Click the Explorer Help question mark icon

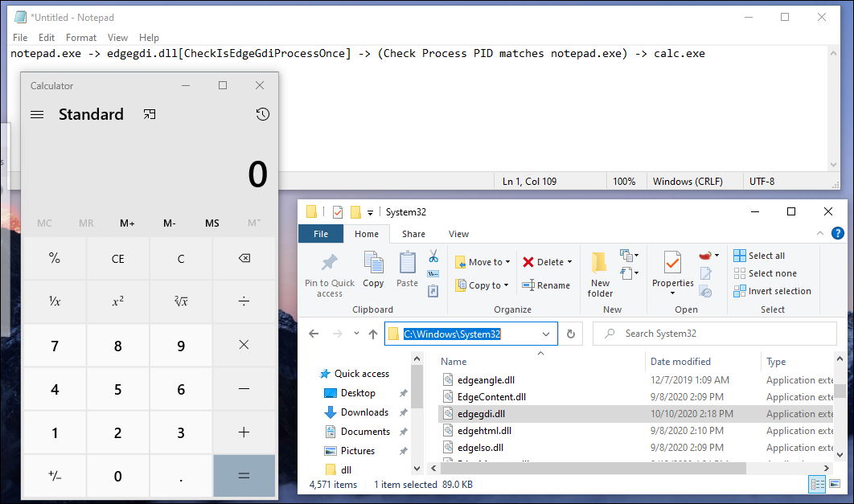pyautogui.click(x=838, y=233)
